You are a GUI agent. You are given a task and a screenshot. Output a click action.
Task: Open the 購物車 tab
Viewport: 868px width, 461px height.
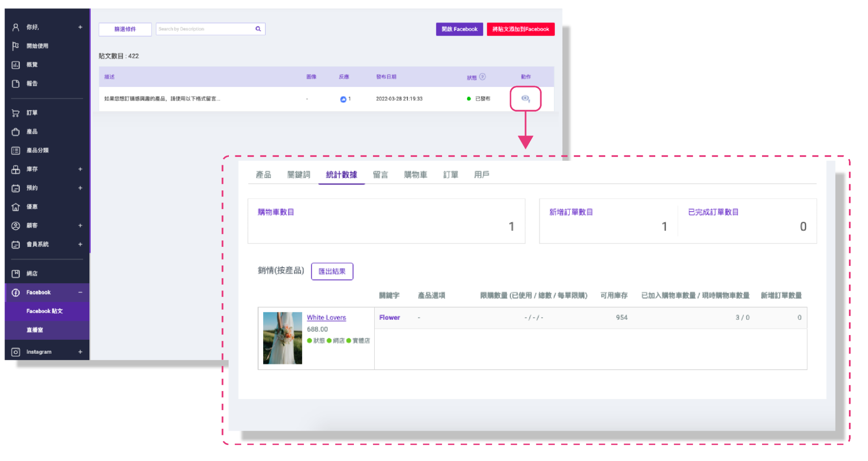pos(416,175)
